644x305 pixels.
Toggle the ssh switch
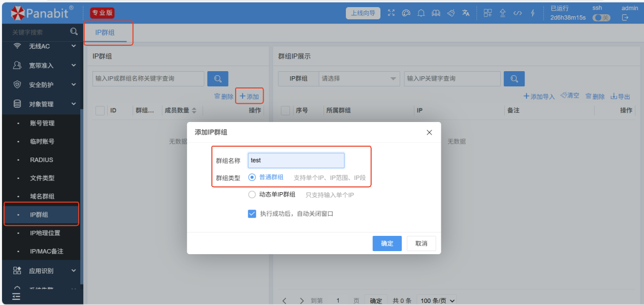coord(601,18)
